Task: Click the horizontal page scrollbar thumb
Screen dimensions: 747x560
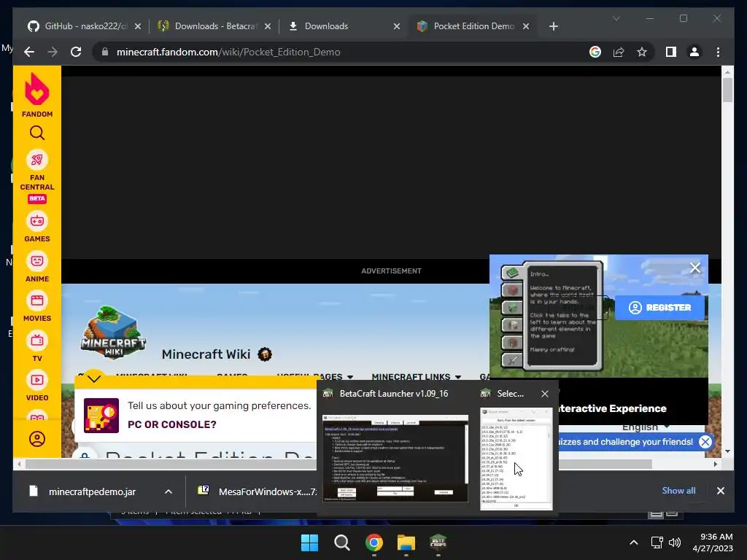Action: coord(338,464)
